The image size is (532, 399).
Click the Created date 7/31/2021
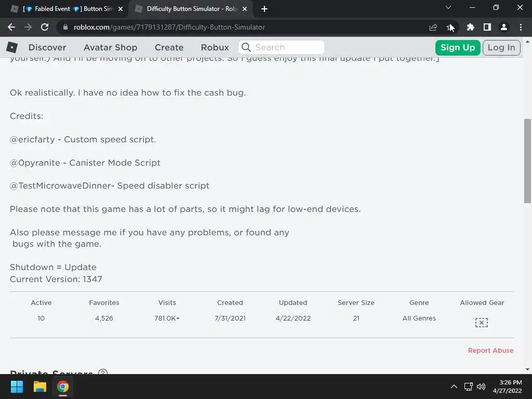[x=230, y=318]
